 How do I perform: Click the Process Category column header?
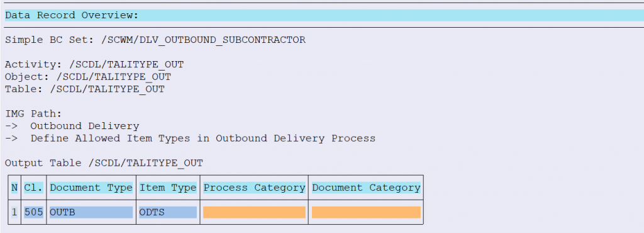click(x=254, y=188)
